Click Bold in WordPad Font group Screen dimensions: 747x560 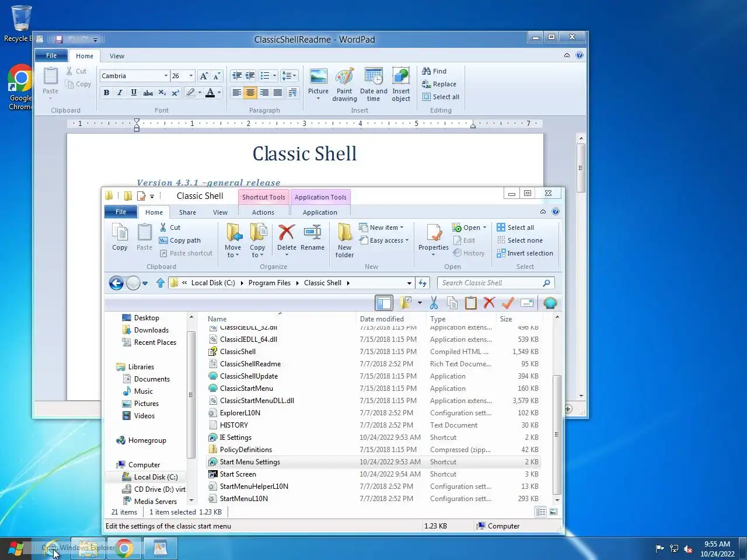click(x=106, y=93)
